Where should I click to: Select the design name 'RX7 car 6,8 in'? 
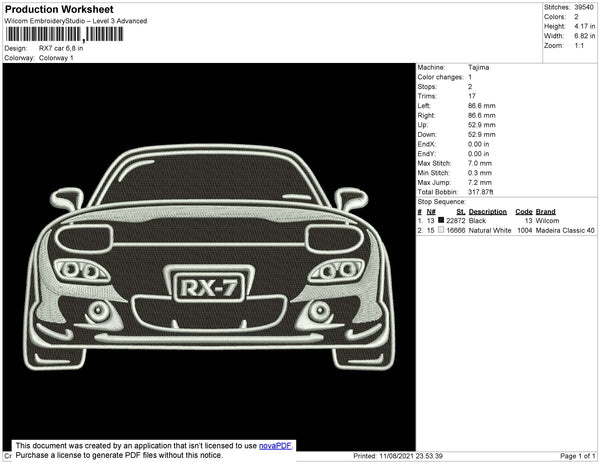(x=61, y=49)
